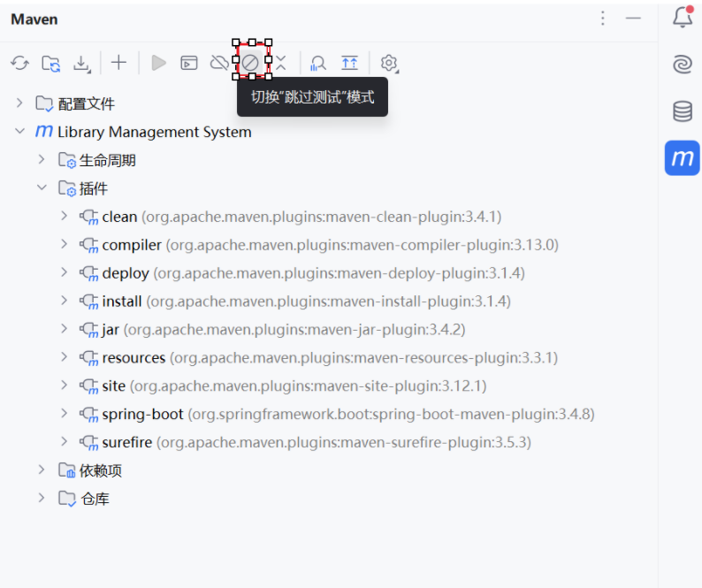Add Maven project with plus icon
Viewport: 702px width, 588px height.
click(118, 63)
